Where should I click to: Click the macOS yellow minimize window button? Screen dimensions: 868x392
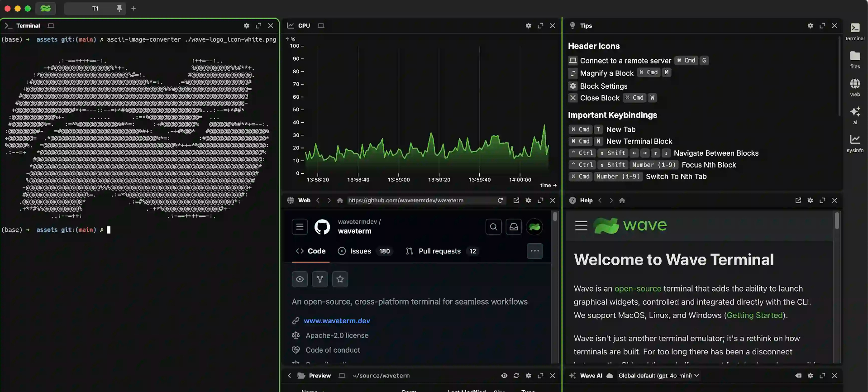[18, 8]
